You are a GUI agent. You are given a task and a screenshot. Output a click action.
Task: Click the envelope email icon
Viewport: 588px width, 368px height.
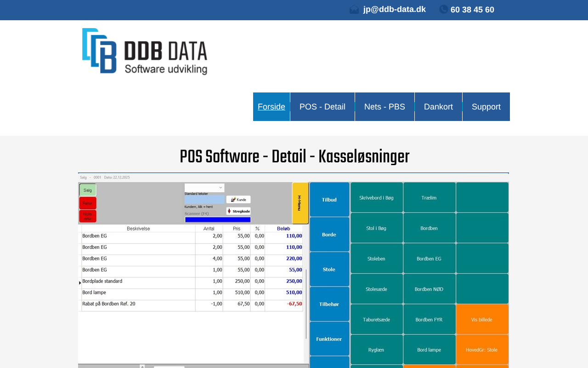pyautogui.click(x=354, y=10)
